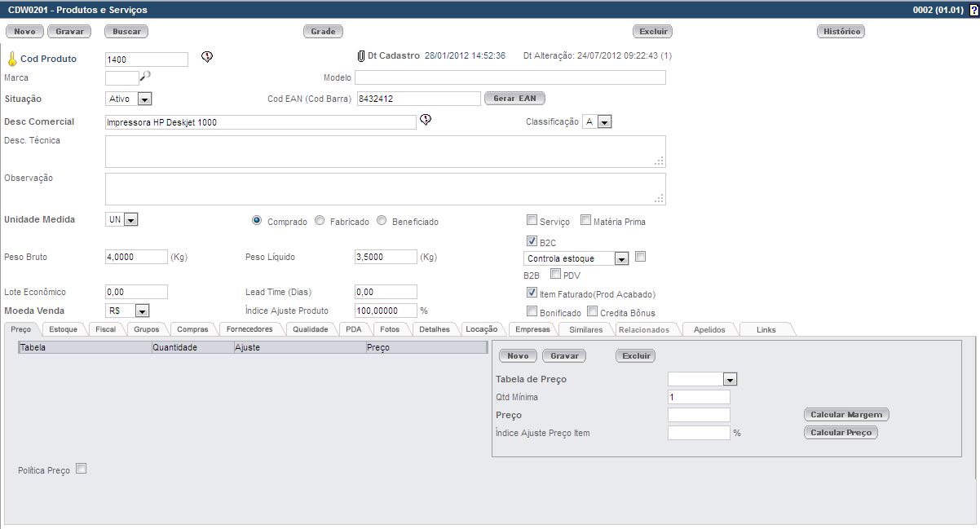980x529 pixels.
Task: Open the Situação dropdown
Action: (145, 99)
